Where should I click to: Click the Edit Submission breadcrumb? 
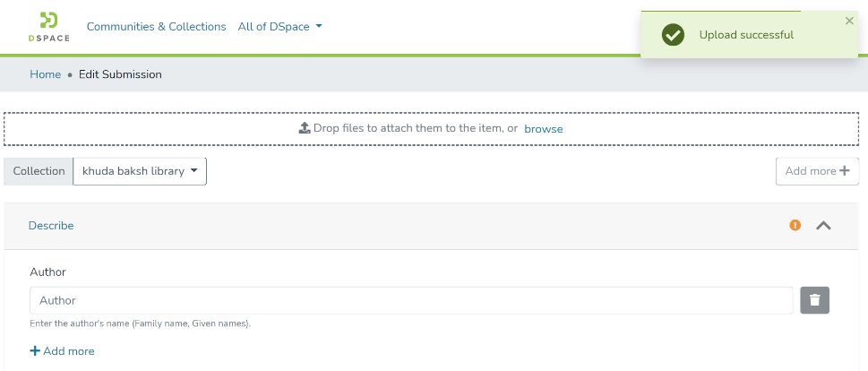(x=120, y=74)
